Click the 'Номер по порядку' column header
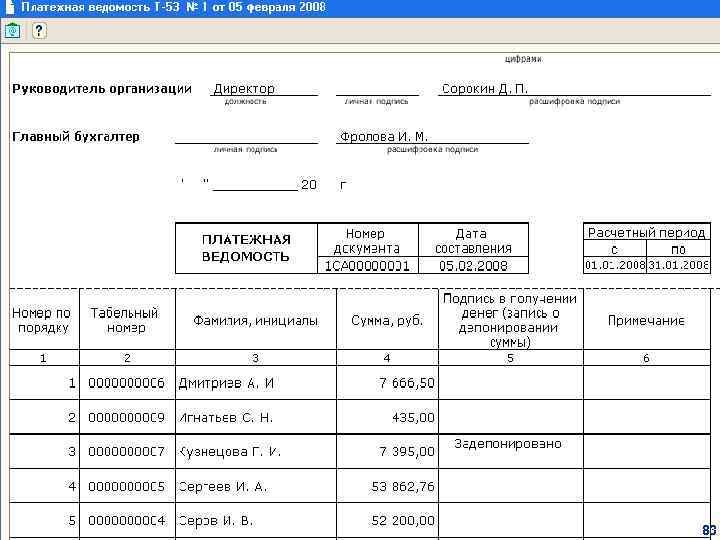This screenshot has width=720, height=540. (44, 320)
